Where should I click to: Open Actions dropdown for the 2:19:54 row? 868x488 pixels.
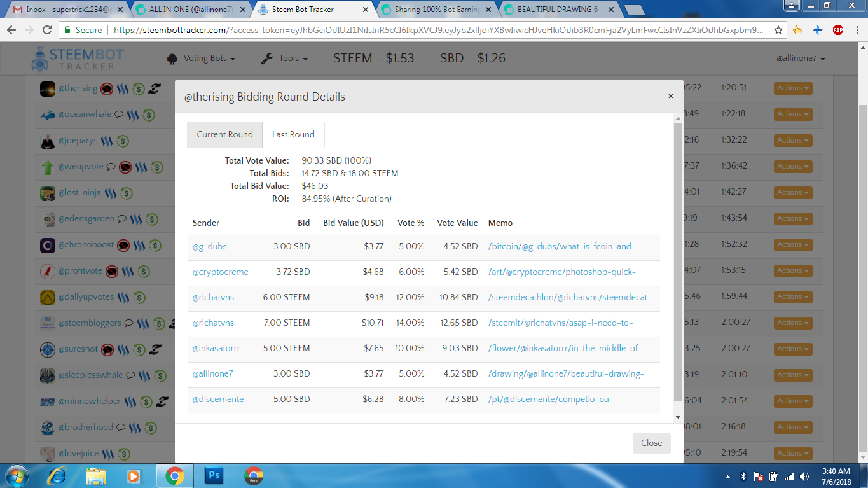[792, 453]
